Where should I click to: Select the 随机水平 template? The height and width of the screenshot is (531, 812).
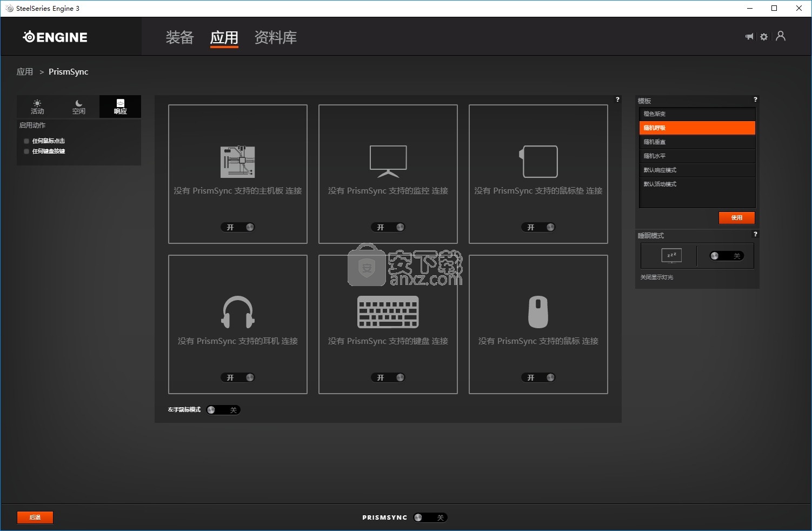tap(697, 156)
